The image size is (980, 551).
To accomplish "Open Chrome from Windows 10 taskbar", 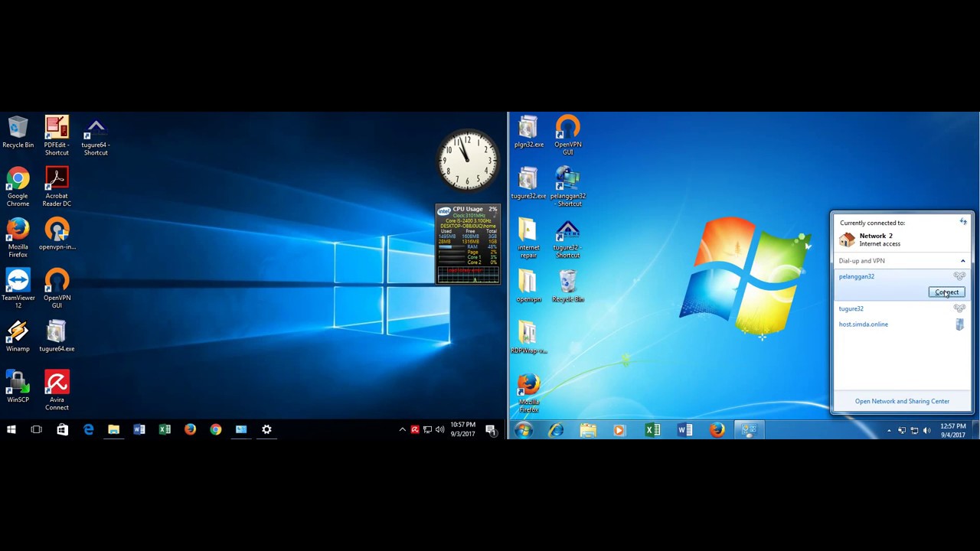I will [x=216, y=429].
